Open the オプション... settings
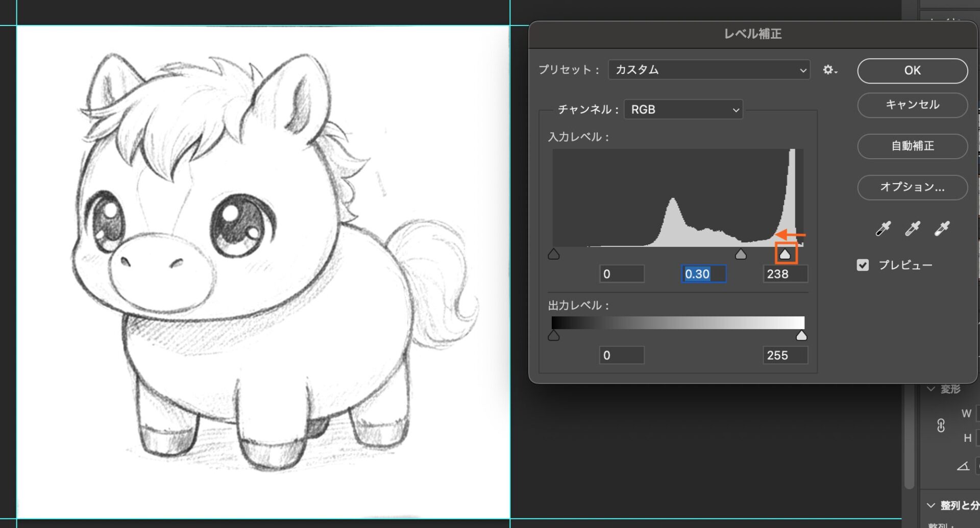This screenshot has height=528, width=980. coord(912,187)
